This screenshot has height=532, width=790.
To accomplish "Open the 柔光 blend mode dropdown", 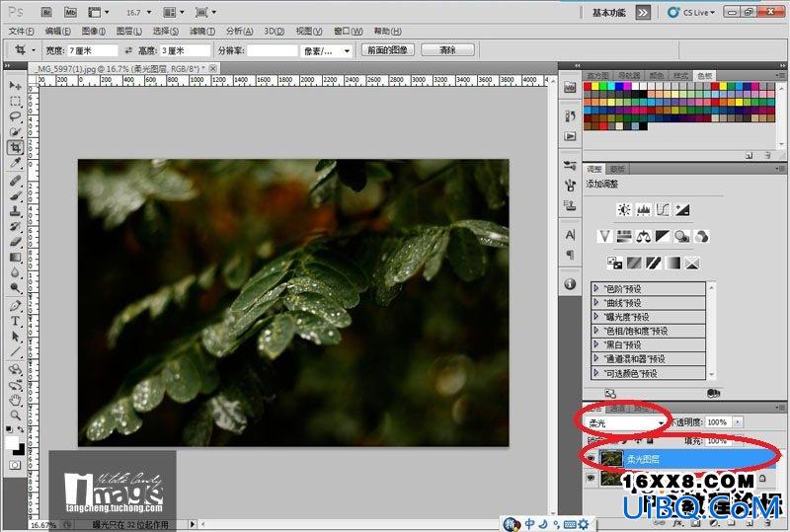I will coord(625,423).
